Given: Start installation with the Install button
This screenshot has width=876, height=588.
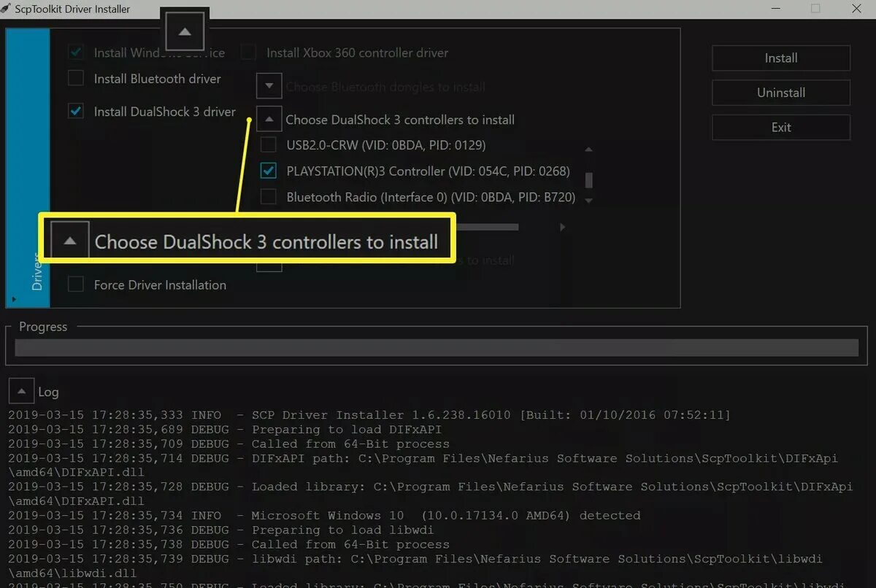Looking at the screenshot, I should pos(781,58).
